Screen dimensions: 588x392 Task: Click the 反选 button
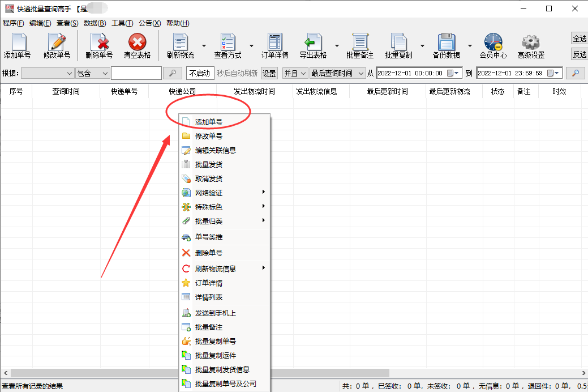pos(580,54)
